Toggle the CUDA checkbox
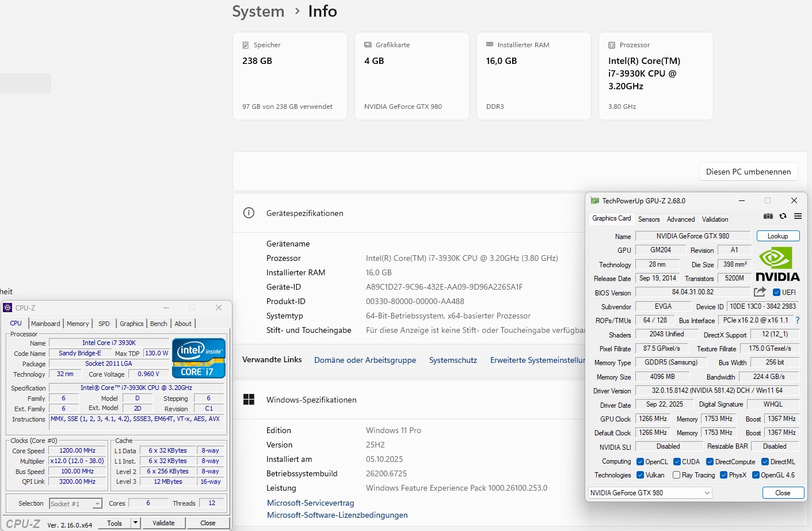The width and height of the screenshot is (812, 531). coord(677,462)
